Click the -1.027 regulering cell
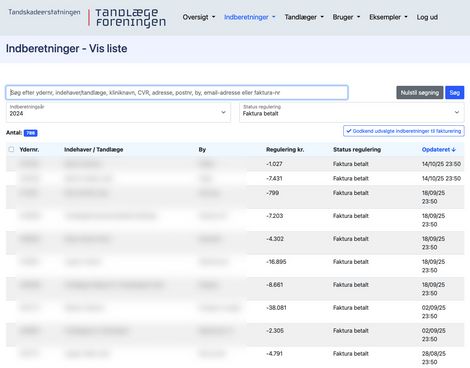 (274, 164)
